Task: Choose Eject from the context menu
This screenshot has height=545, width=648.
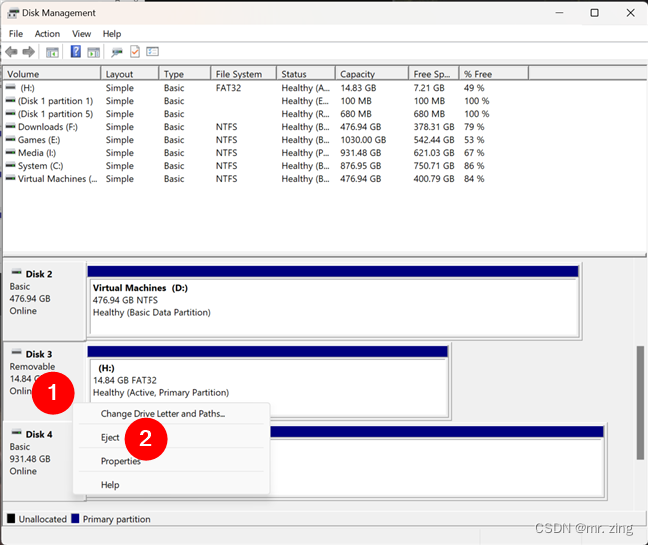Action: [171, 437]
